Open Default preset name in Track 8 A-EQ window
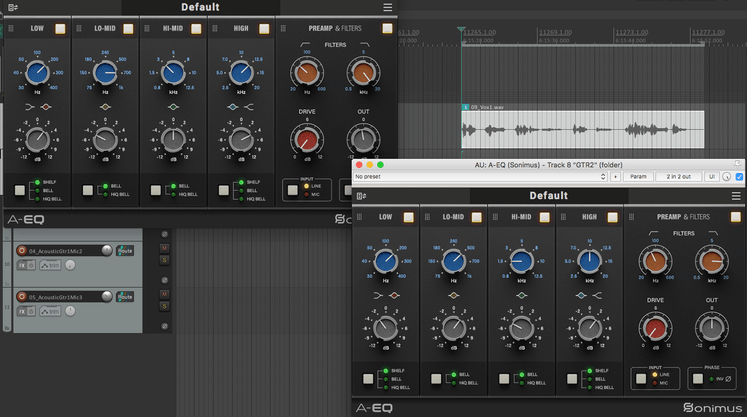747x417 pixels. coord(549,196)
